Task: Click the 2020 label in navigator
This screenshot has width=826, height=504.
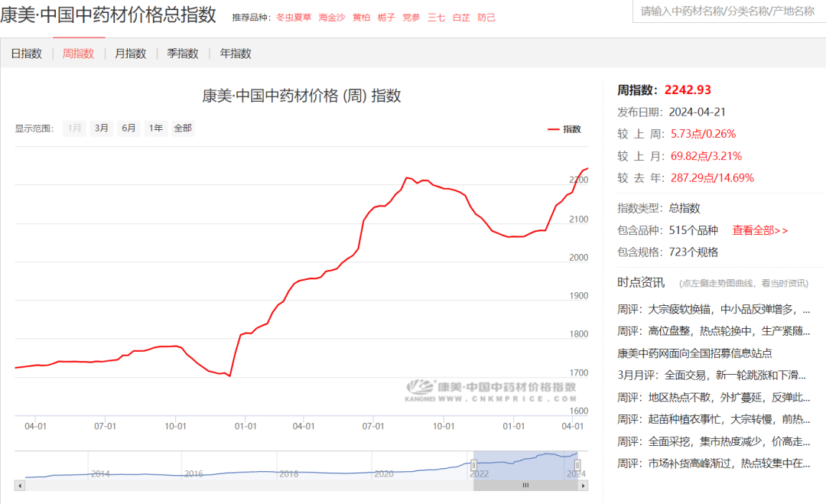Action: click(383, 474)
